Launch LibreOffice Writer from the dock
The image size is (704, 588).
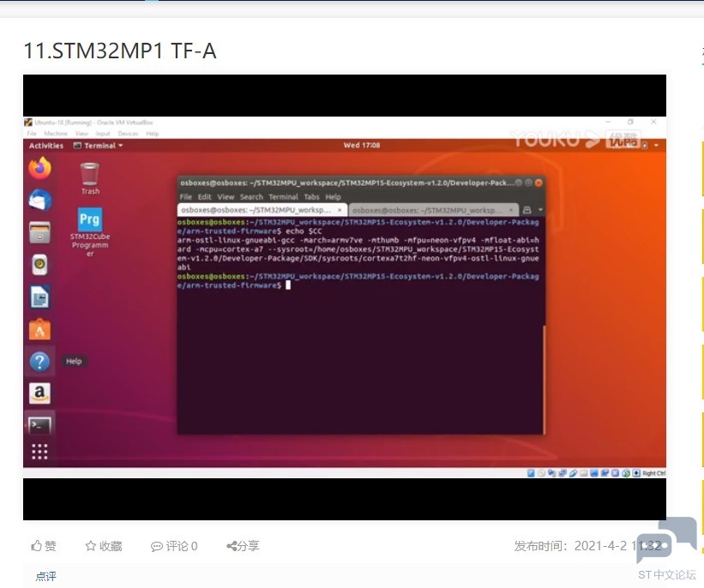[x=40, y=297]
